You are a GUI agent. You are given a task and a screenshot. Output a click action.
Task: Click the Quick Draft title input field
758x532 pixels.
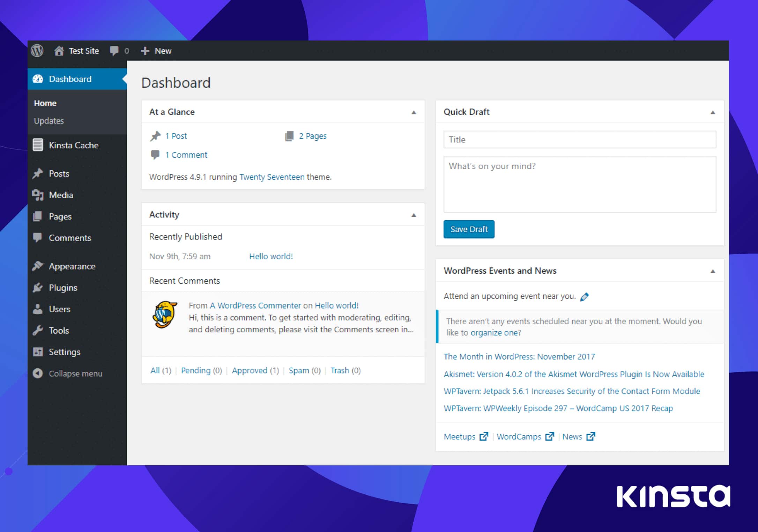pos(580,140)
